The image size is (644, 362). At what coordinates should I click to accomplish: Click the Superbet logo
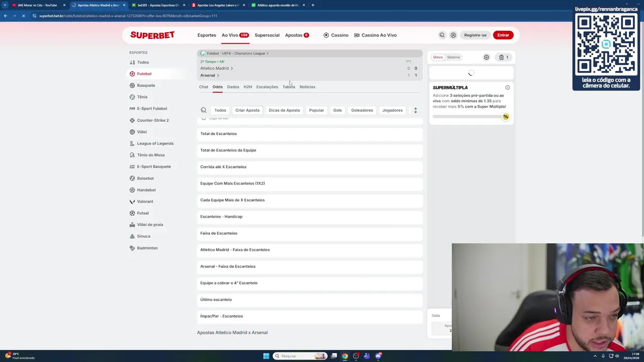click(x=152, y=35)
